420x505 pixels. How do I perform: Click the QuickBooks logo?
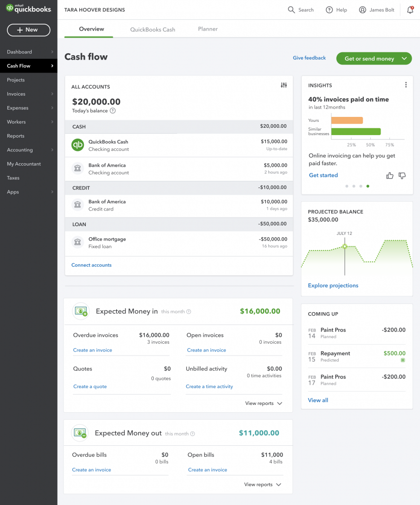(29, 8)
